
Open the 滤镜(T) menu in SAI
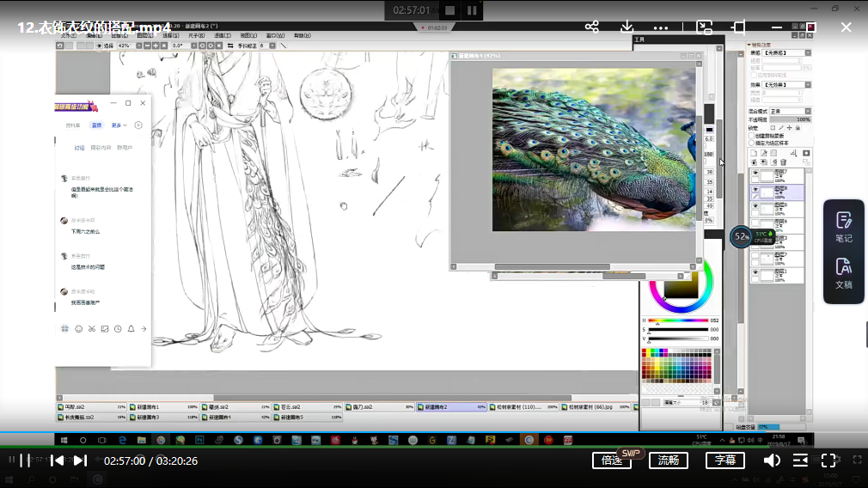click(x=222, y=35)
